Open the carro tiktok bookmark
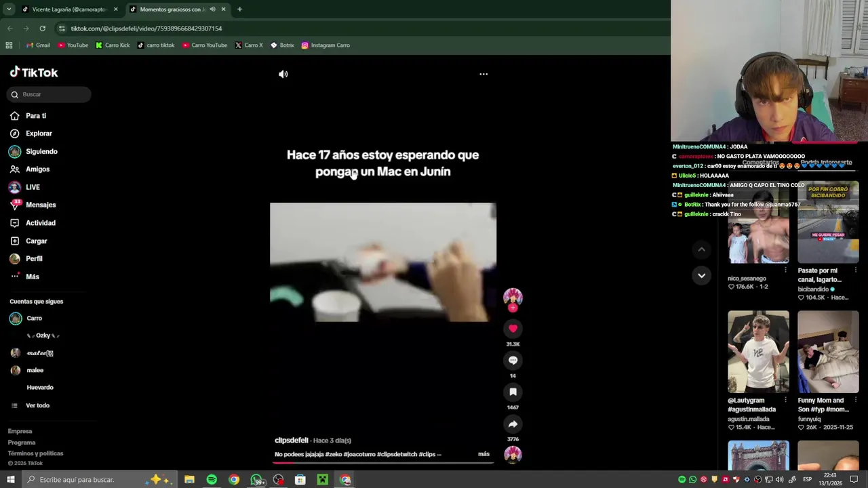 (155, 45)
